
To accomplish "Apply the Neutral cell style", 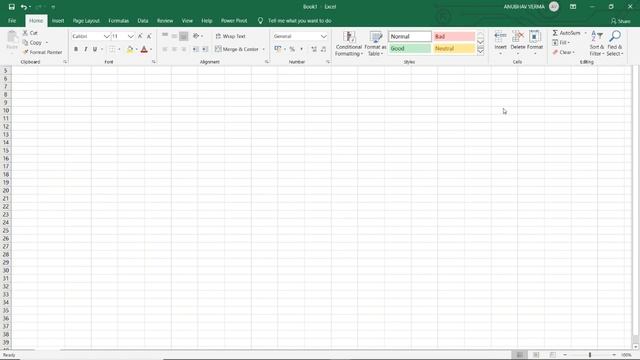I will 454,49.
